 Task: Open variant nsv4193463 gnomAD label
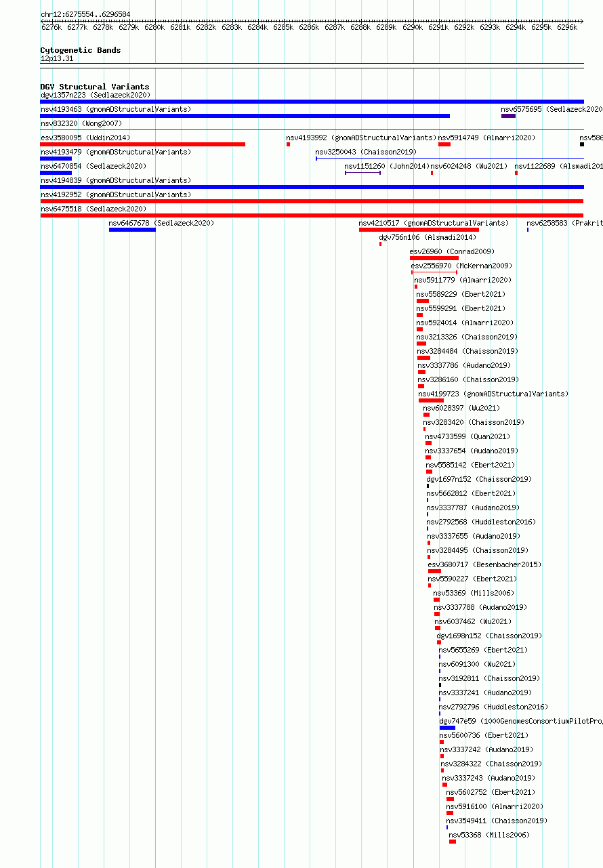point(116,109)
